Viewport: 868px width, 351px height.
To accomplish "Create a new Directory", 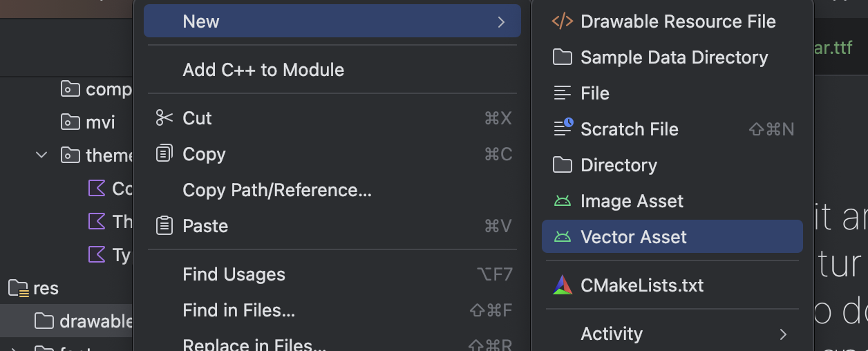I will point(619,165).
